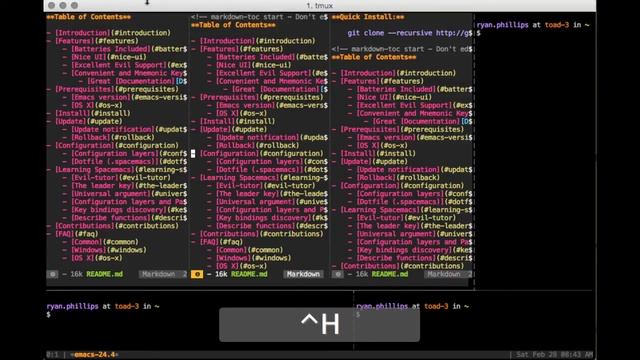The width and height of the screenshot is (640, 360).
Task: Click [Dotfile (.spacemacs)] in the right pane
Action: pyautogui.click(x=400, y=202)
